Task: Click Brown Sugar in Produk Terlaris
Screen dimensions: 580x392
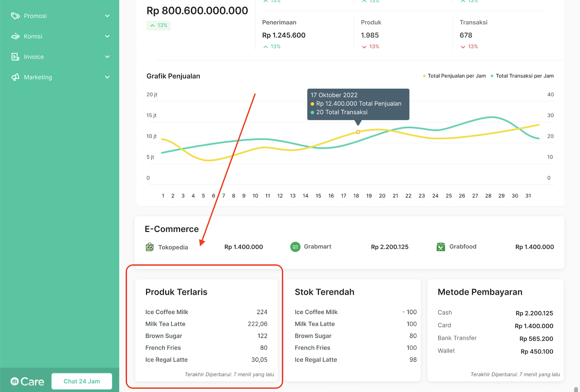Action: (163, 336)
